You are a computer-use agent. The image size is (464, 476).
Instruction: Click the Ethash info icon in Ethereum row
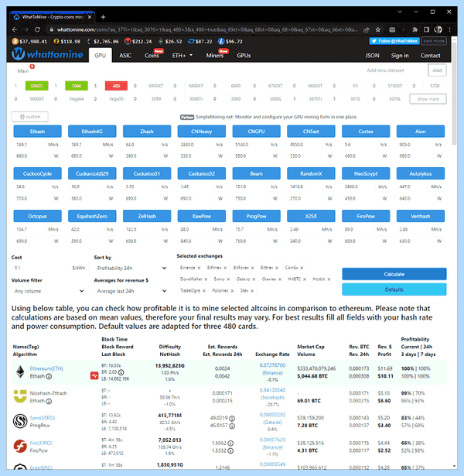[49, 376]
